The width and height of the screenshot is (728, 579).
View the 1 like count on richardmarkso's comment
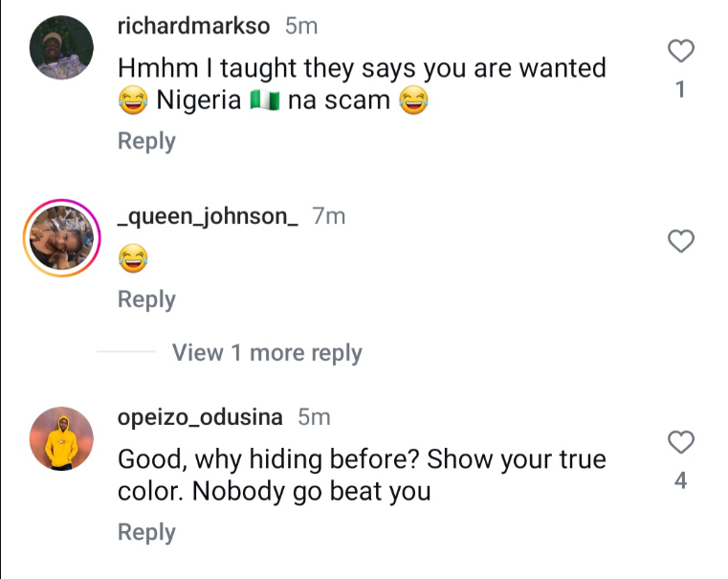pyautogui.click(x=679, y=91)
